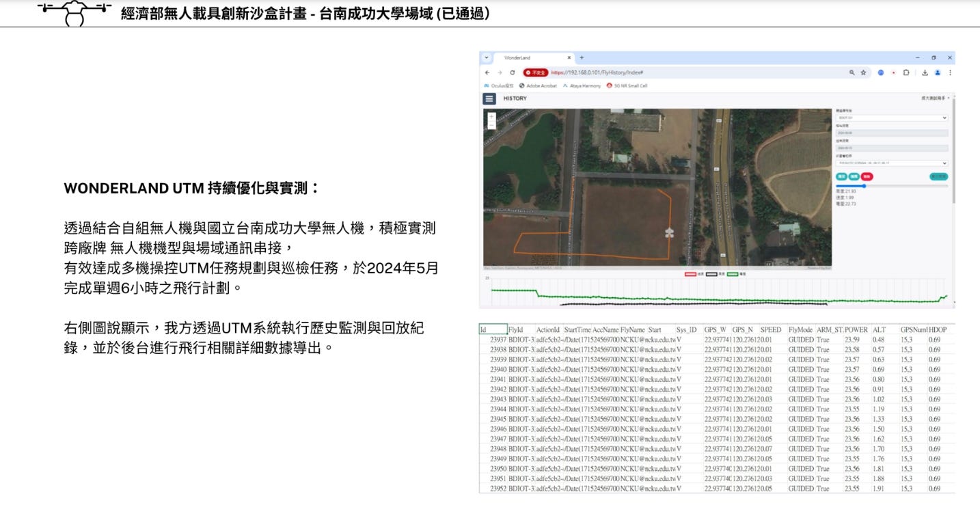Click the drone marker on the map
This screenshot has width=980, height=518.
[x=669, y=232]
